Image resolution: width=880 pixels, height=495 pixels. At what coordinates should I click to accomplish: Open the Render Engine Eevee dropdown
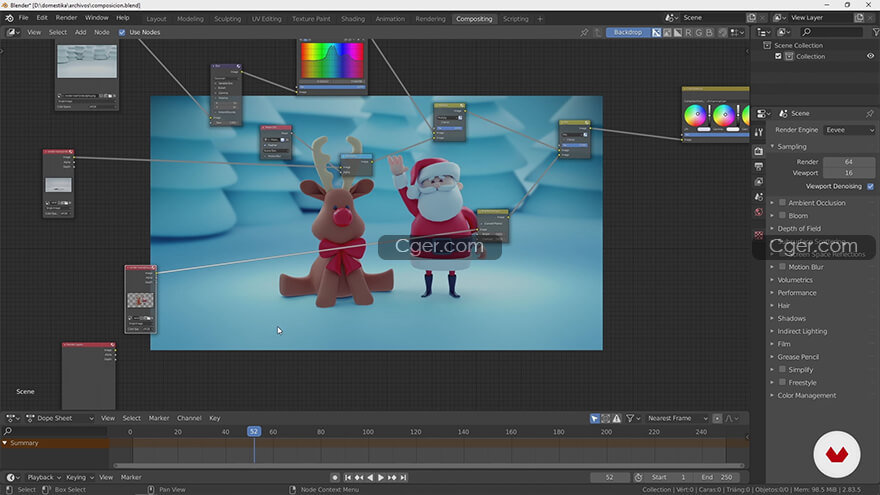click(850, 130)
